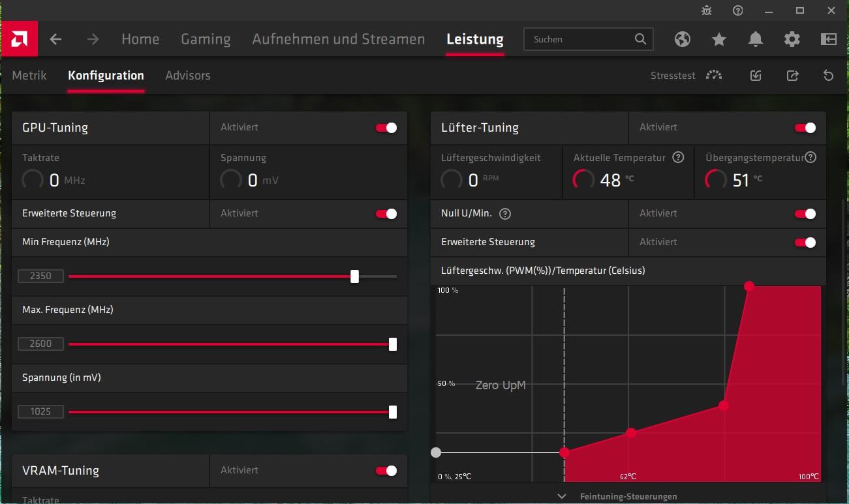Disable the GPU-Tuning toggle
849x504 pixels.
pos(386,128)
